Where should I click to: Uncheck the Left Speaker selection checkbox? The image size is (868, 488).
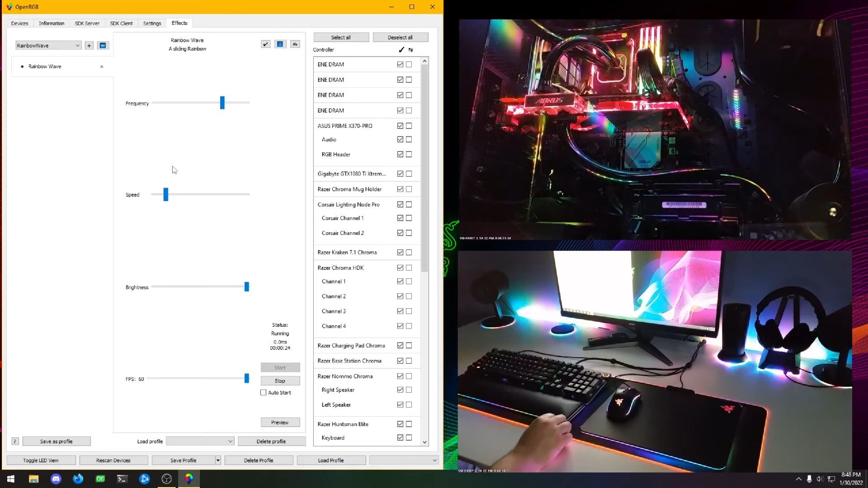(x=400, y=405)
